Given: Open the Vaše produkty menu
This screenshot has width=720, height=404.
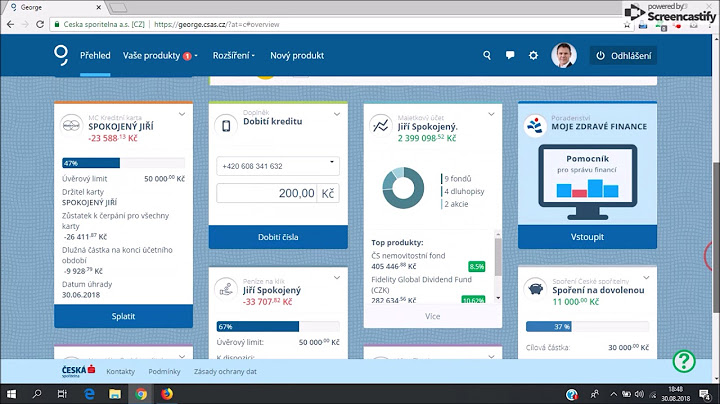Looking at the screenshot, I should [160, 56].
